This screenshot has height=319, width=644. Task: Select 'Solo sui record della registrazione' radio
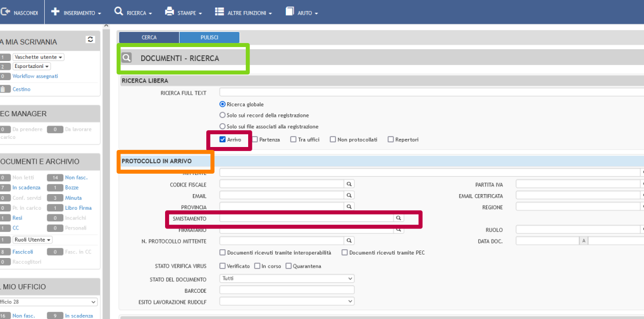coord(223,115)
